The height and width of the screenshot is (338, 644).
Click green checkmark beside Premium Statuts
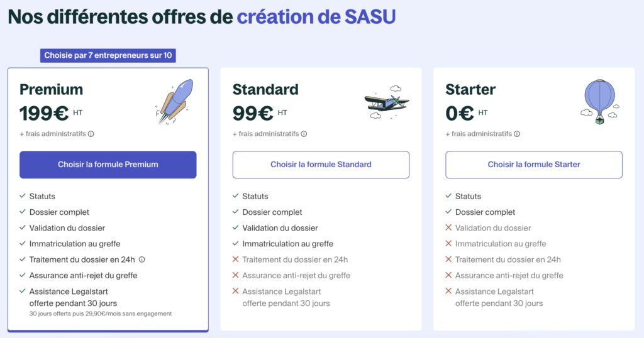23,197
